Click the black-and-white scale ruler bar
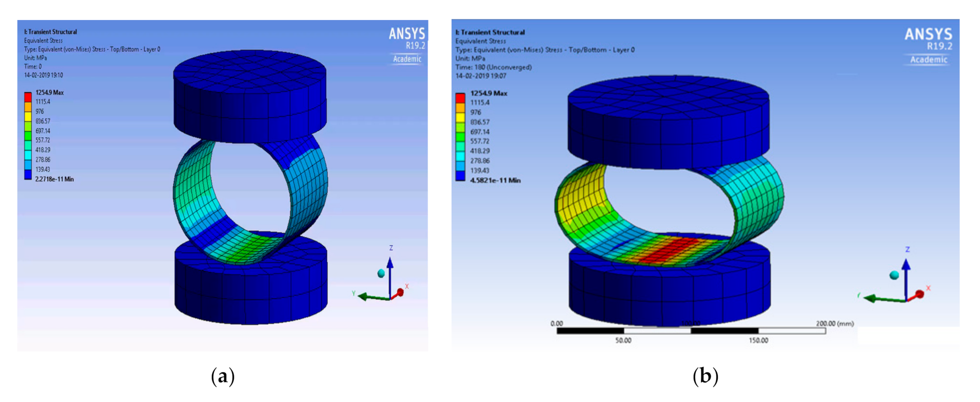The width and height of the screenshot is (980, 402). coord(691,331)
